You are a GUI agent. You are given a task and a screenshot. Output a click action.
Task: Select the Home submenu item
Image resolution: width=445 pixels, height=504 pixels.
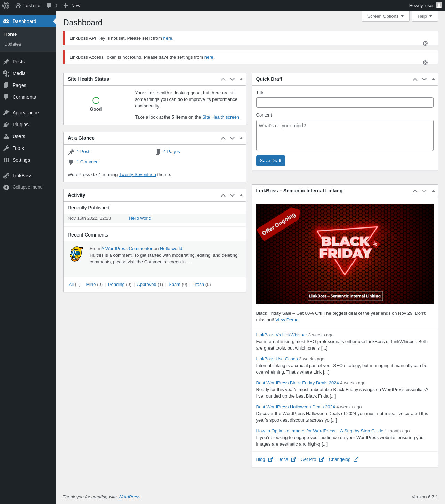(10, 34)
